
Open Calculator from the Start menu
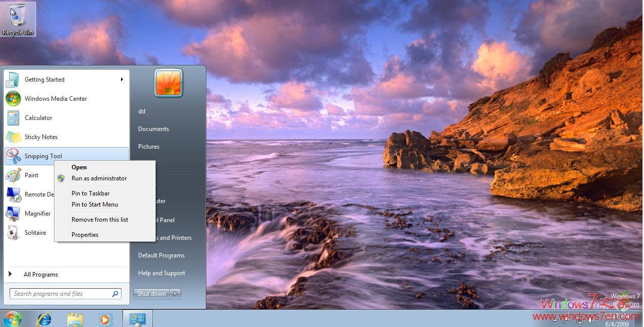click(38, 117)
